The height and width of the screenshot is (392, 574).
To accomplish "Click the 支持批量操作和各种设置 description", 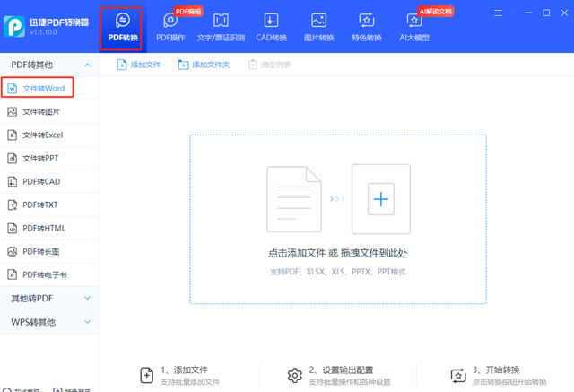I will [350, 382].
